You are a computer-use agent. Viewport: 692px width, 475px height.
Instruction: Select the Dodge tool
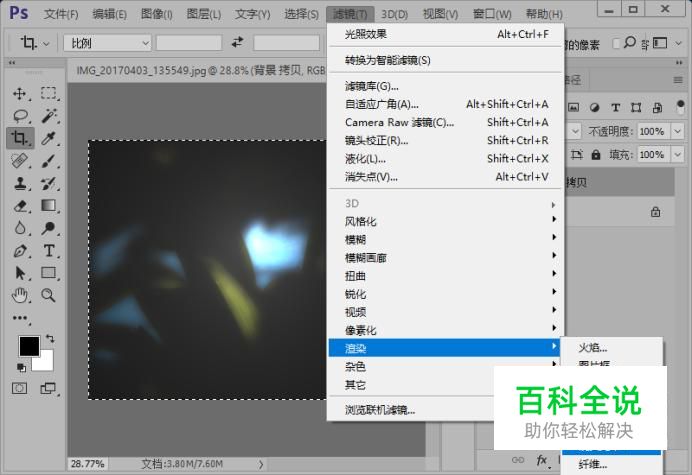click(x=49, y=228)
